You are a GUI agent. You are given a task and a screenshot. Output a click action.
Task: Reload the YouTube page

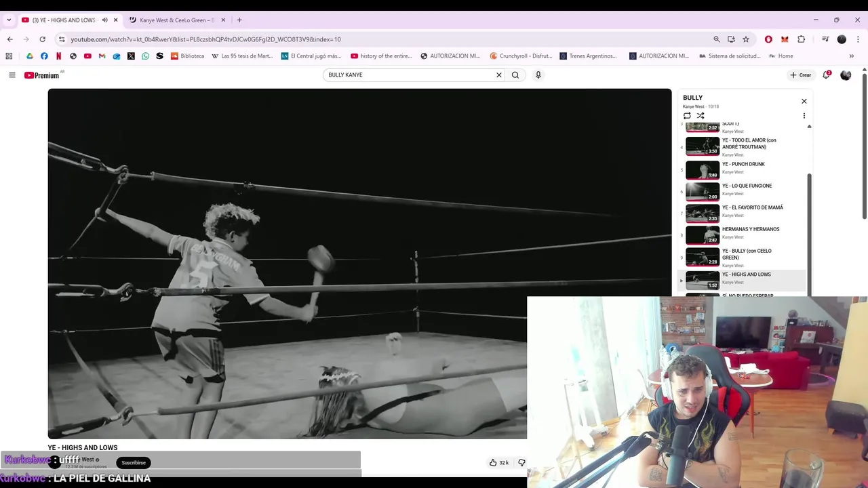[42, 39]
